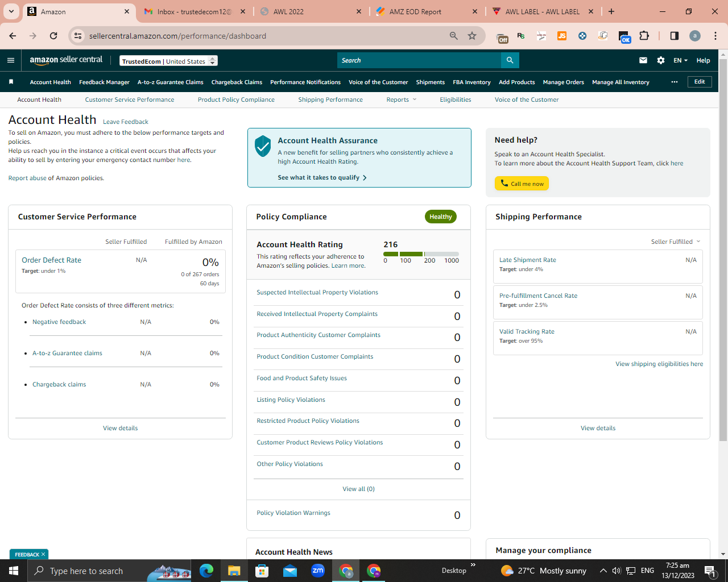Expand the Reports submenu

coord(402,99)
